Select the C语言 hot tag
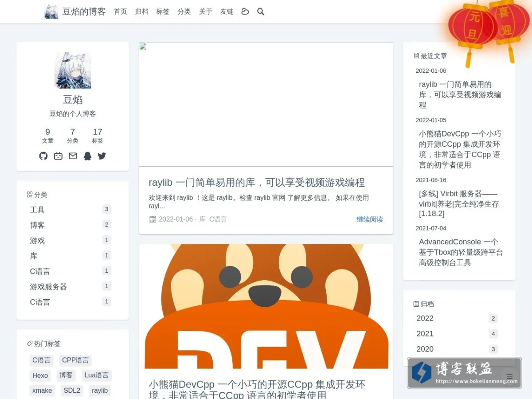 [41, 360]
